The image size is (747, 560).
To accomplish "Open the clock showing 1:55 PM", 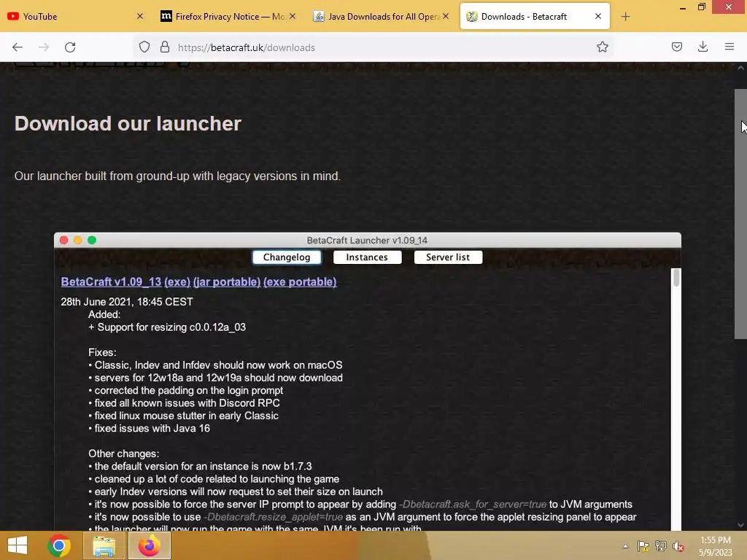I will pyautogui.click(x=716, y=546).
